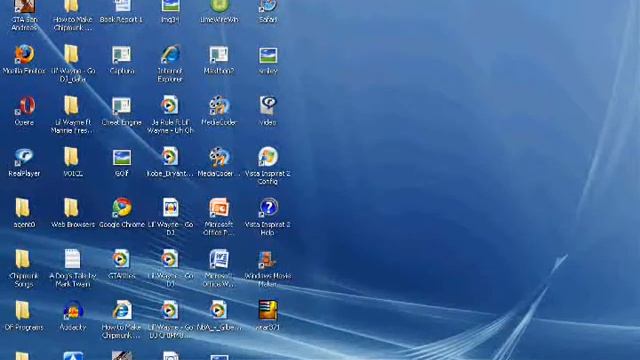Viewport: 640px width, 360px height.
Task: Launch the Internet Explorer shortcut
Action: click(x=170, y=55)
